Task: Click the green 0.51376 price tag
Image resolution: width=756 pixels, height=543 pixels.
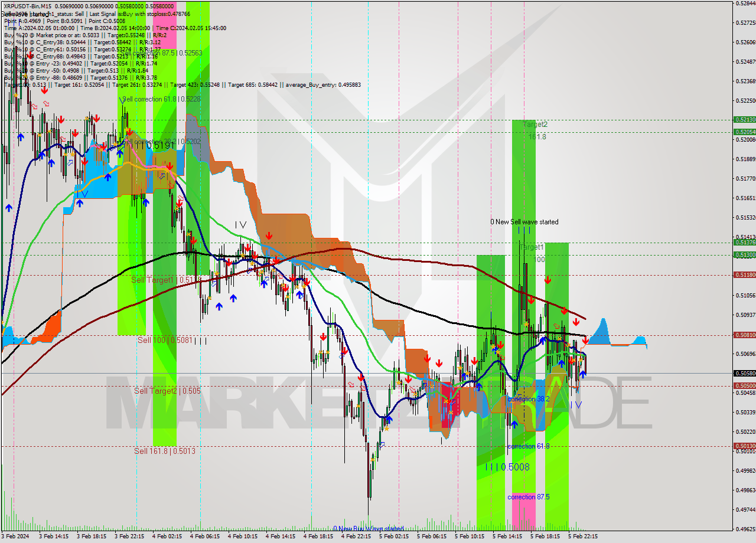Action: pyautogui.click(x=744, y=242)
